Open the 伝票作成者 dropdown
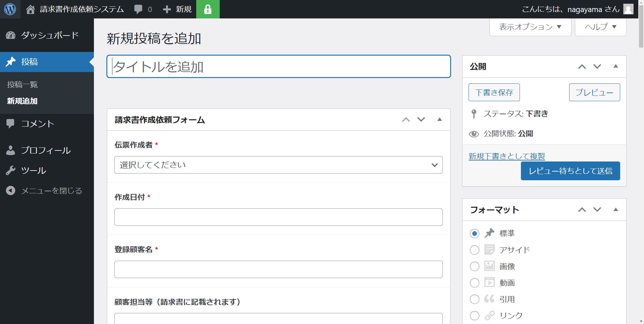644x324 pixels. point(278,165)
